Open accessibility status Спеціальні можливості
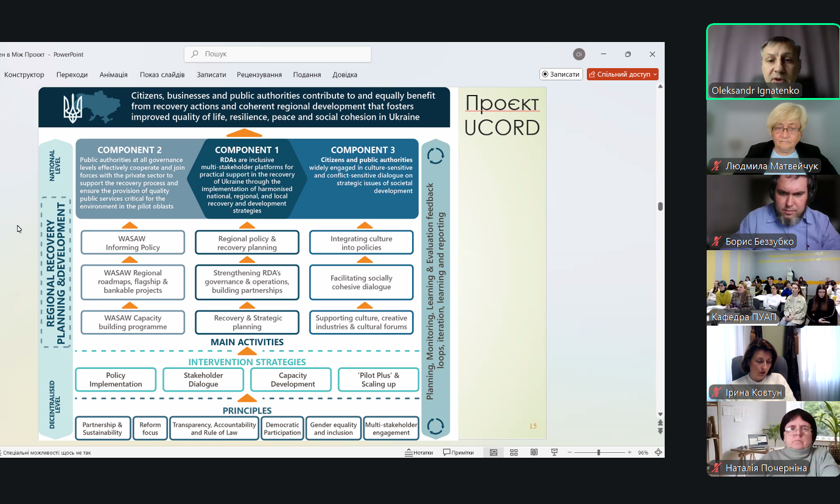Screen dimensions: 840x504 46,452
